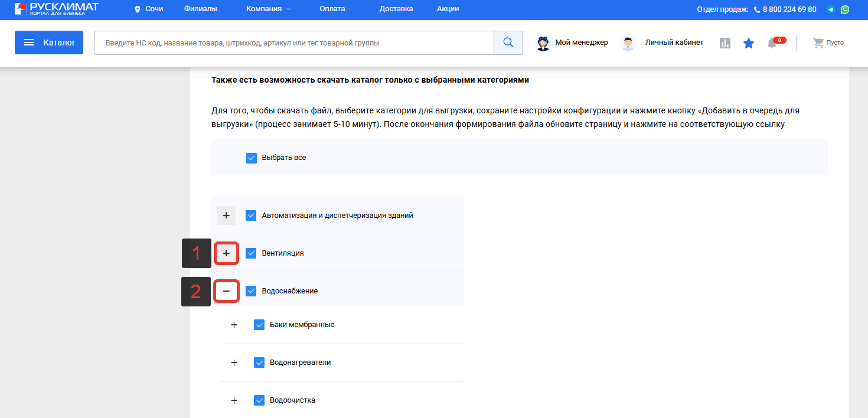The image size is (868, 418).
Task: Click the Мой менеджер avatar icon
Action: pyautogui.click(x=543, y=43)
